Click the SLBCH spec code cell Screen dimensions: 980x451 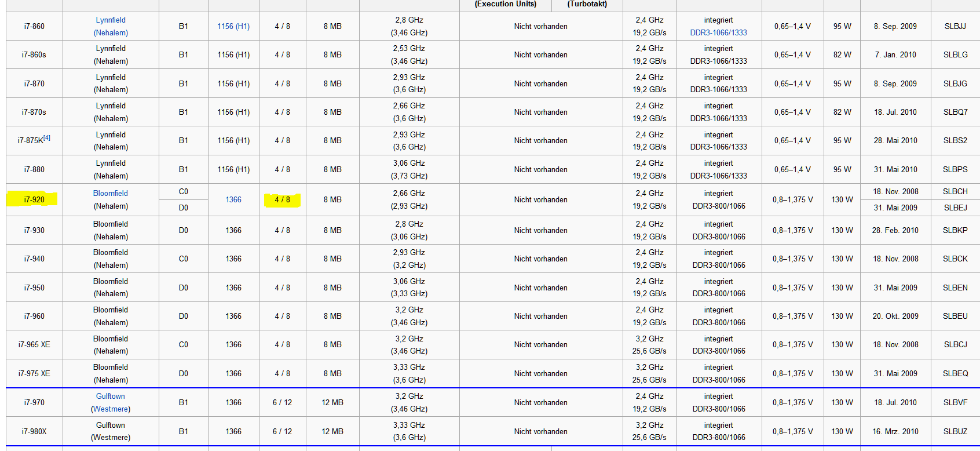tap(955, 192)
